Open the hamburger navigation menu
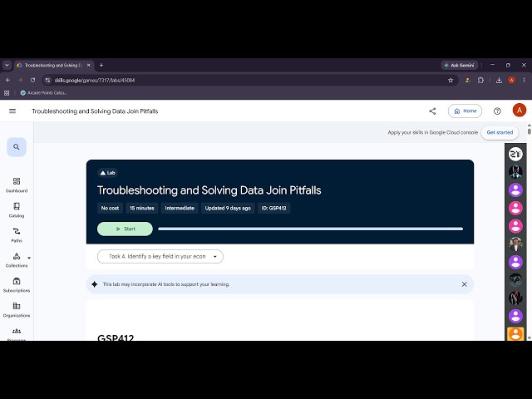Viewport: 532px width, 399px height. [12, 111]
